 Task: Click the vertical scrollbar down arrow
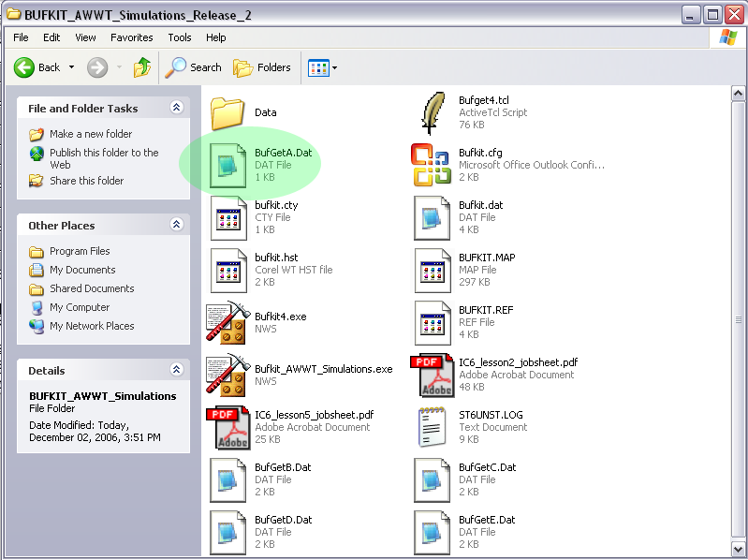point(738,551)
